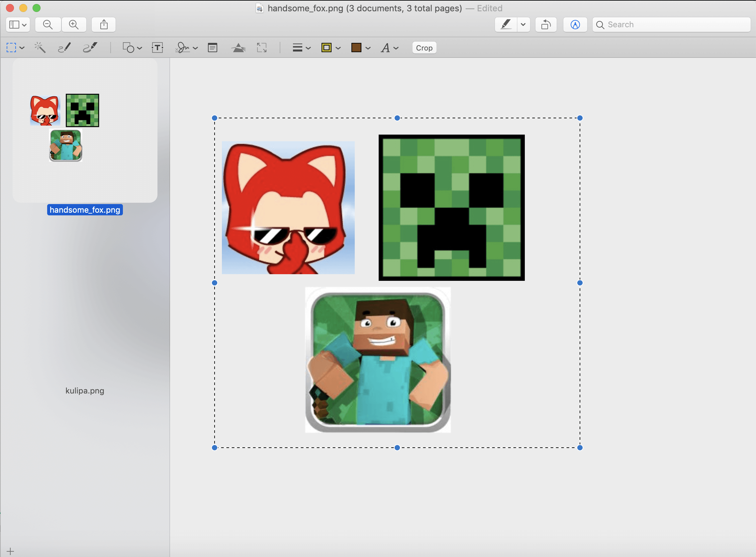The image size is (756, 557).
Task: Expand the Shapes dropdown chevron
Action: (140, 48)
